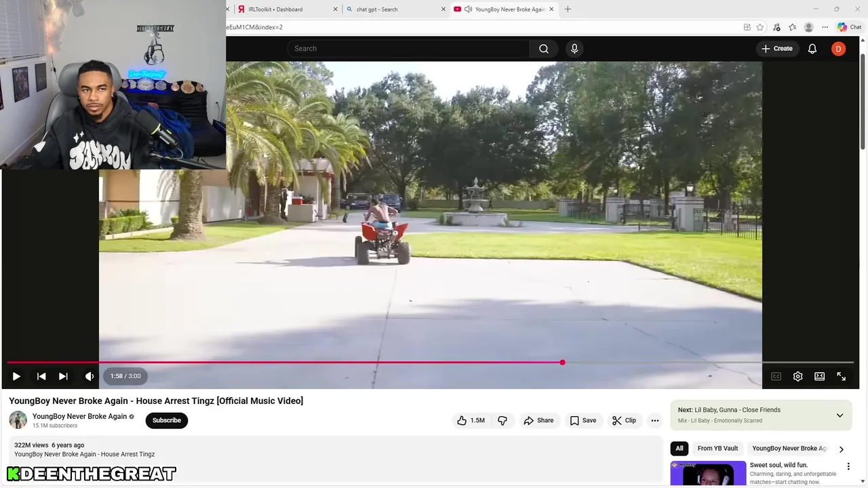Open Copilot Chat sidebar
868x488 pixels.
coord(849,27)
